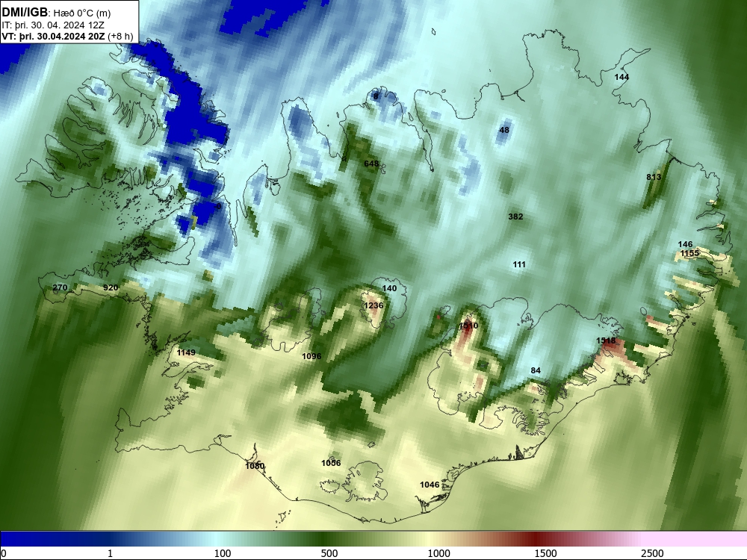Click the 1149 value in the southwest
The height and width of the screenshot is (560, 747).
(186, 352)
